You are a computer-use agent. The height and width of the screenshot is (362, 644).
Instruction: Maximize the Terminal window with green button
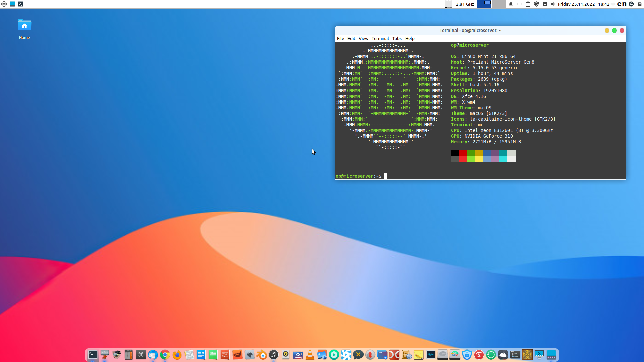pos(614,31)
